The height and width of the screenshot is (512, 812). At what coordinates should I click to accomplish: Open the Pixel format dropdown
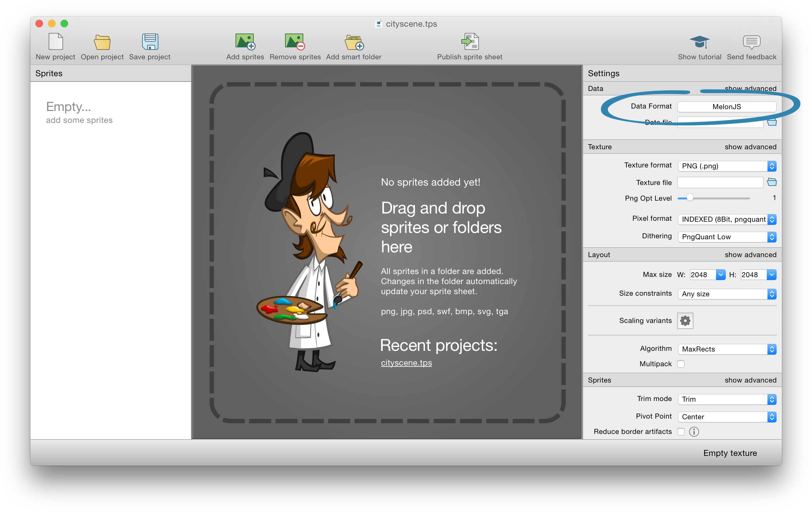(727, 219)
